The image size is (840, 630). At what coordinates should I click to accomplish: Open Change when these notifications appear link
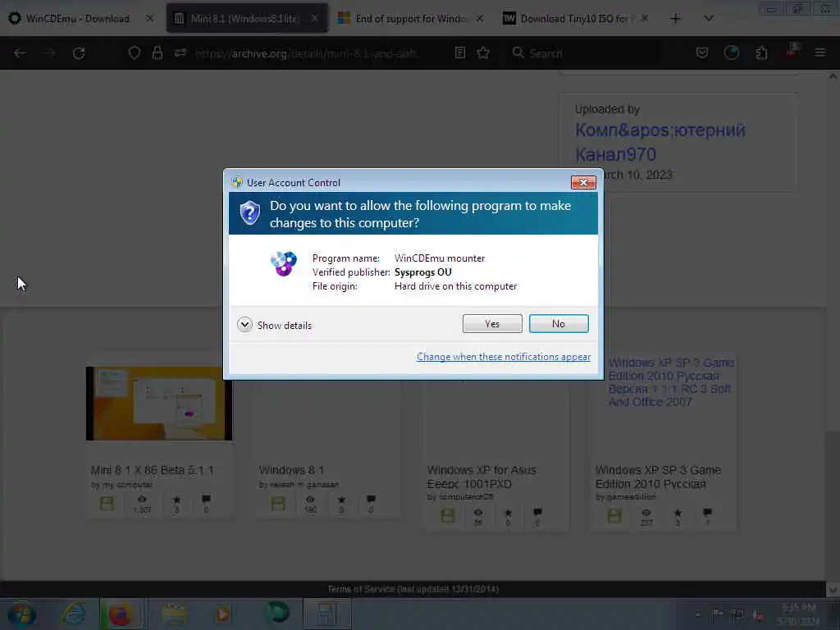(x=503, y=357)
